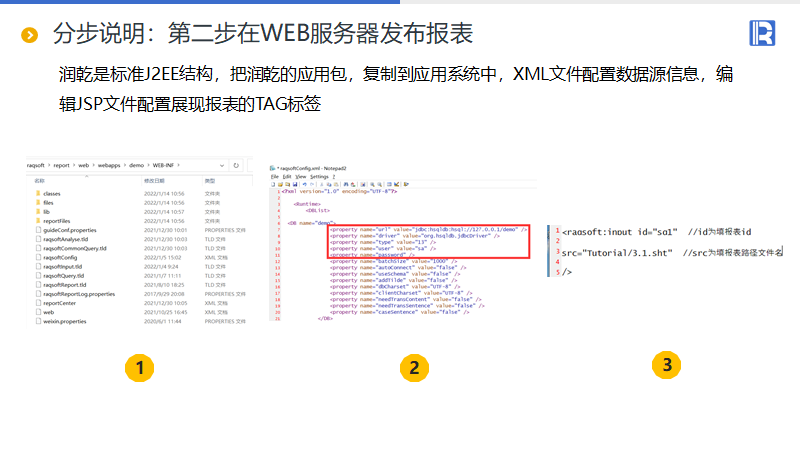Expand chevron after raqsoft in breadcrumb
800x450 pixels.
coord(49,165)
